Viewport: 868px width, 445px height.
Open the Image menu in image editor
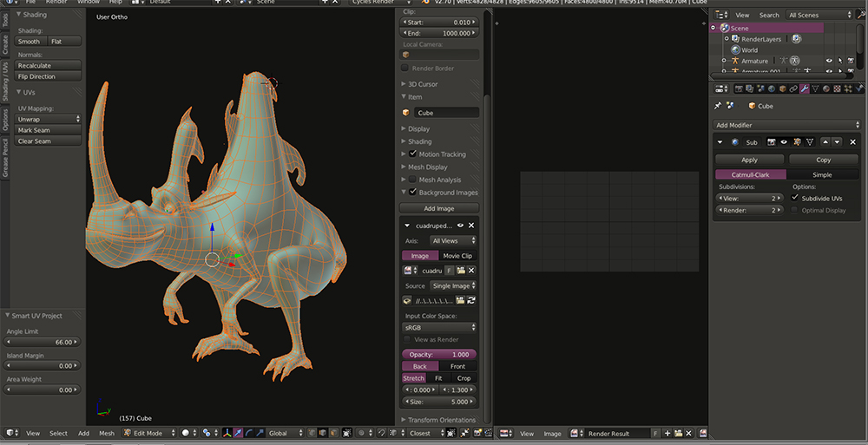pos(552,434)
